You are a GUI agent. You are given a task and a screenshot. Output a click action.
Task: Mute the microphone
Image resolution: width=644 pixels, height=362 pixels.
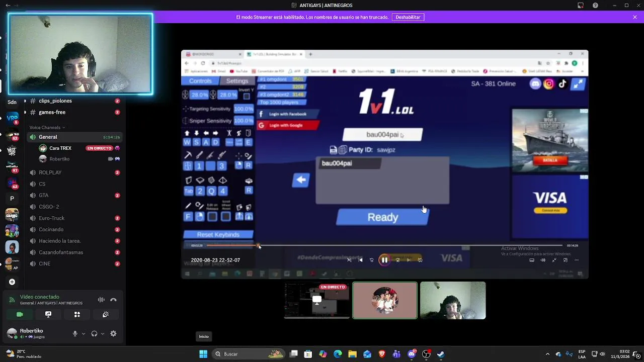coord(75,333)
